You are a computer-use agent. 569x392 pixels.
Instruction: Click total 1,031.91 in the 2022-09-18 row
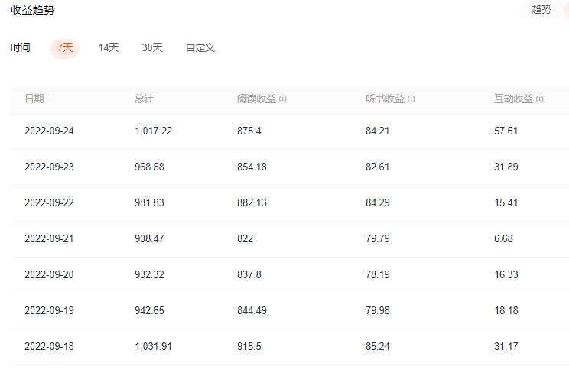coord(153,347)
